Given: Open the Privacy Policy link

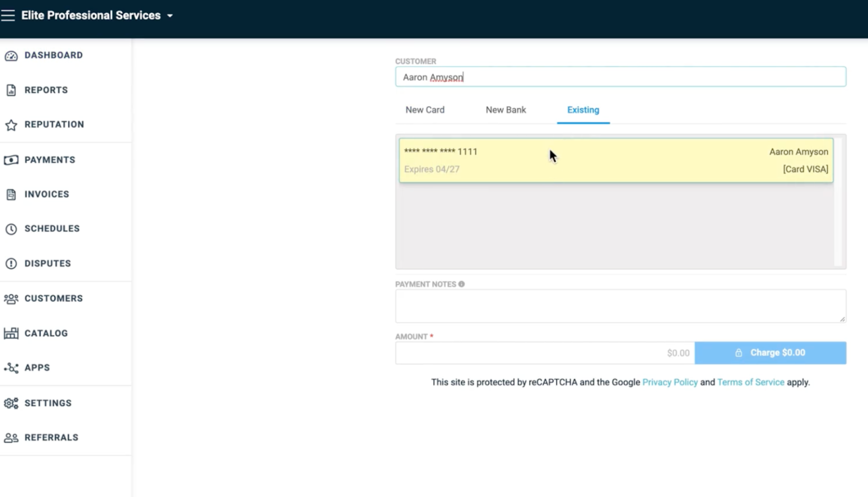Looking at the screenshot, I should (670, 382).
